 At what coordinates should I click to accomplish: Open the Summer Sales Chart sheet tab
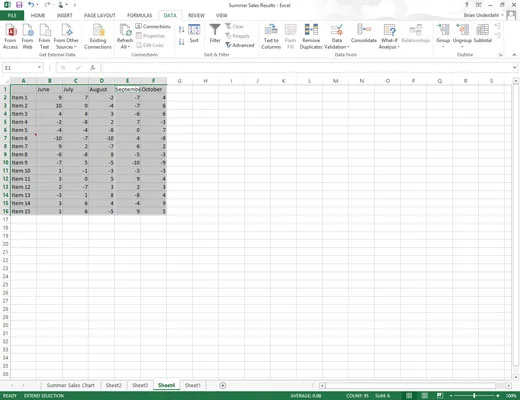coord(70,385)
